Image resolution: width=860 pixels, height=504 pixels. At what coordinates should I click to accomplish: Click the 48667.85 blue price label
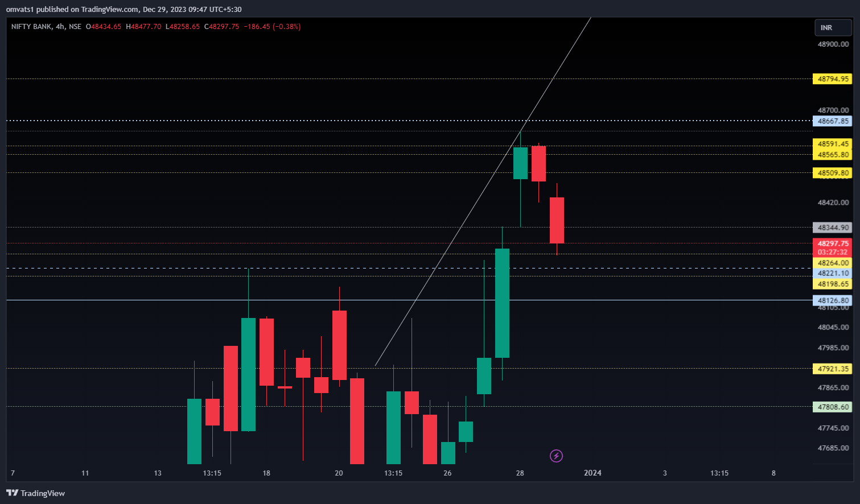click(833, 121)
